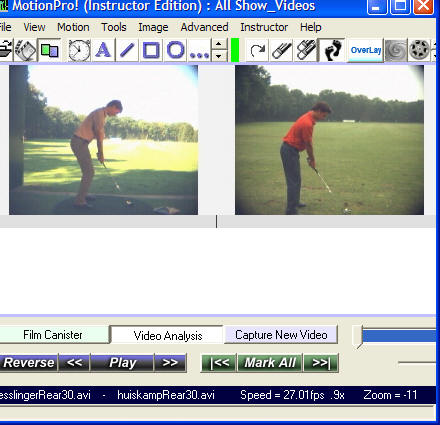Switch to the Film Canister tab

click(53, 335)
